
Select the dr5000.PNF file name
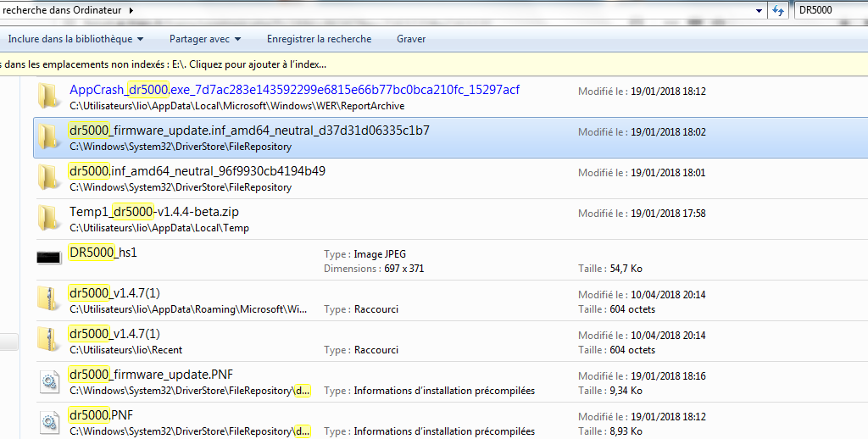point(102,415)
